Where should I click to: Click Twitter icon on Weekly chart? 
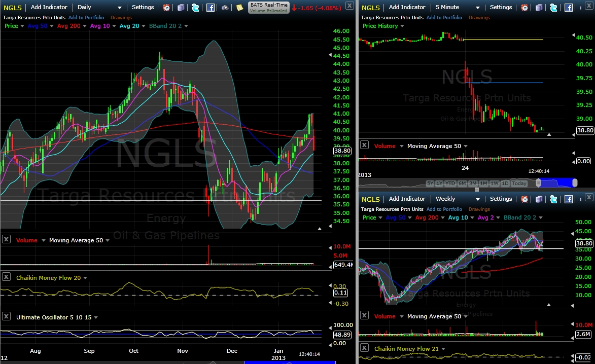pos(553,199)
